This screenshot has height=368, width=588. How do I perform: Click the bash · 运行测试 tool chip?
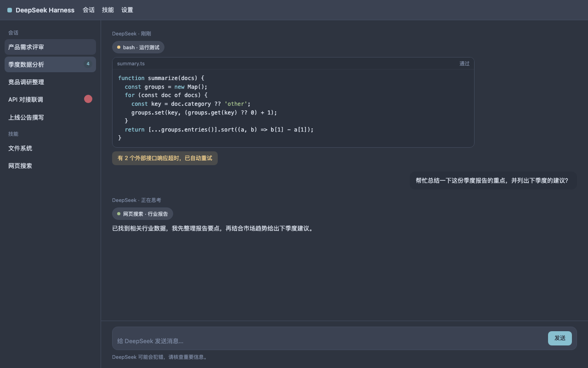pyautogui.click(x=138, y=47)
